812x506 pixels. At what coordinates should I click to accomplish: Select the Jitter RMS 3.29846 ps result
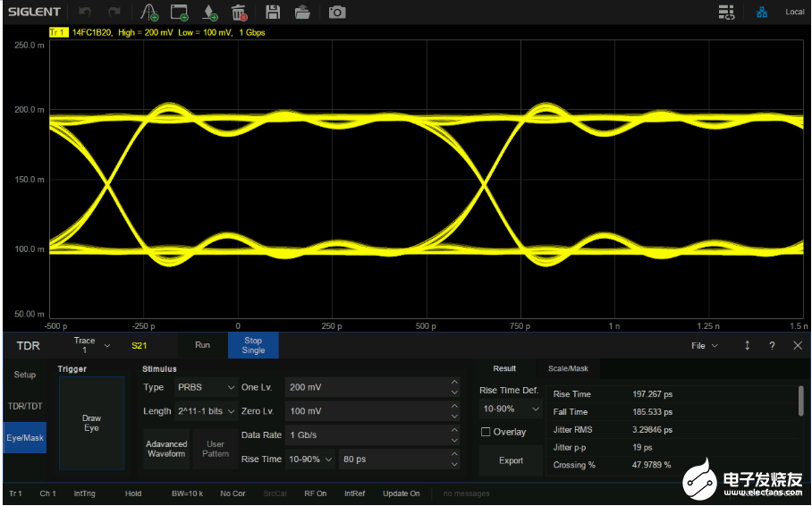[x=672, y=430]
